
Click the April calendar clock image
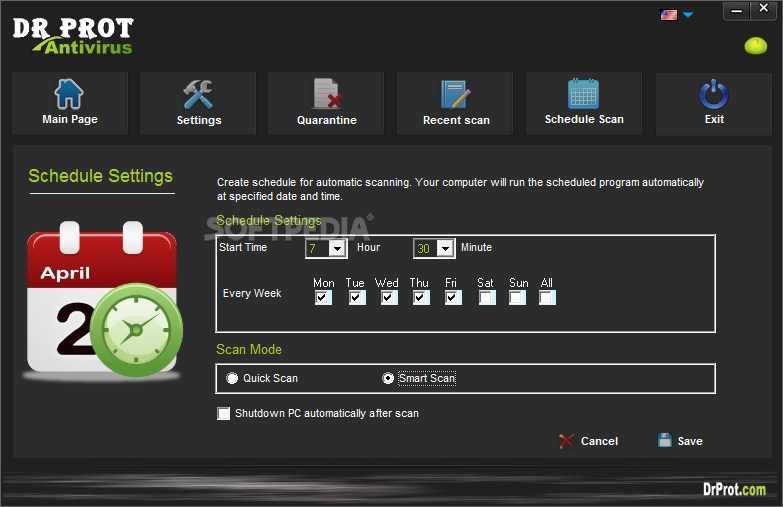103,300
